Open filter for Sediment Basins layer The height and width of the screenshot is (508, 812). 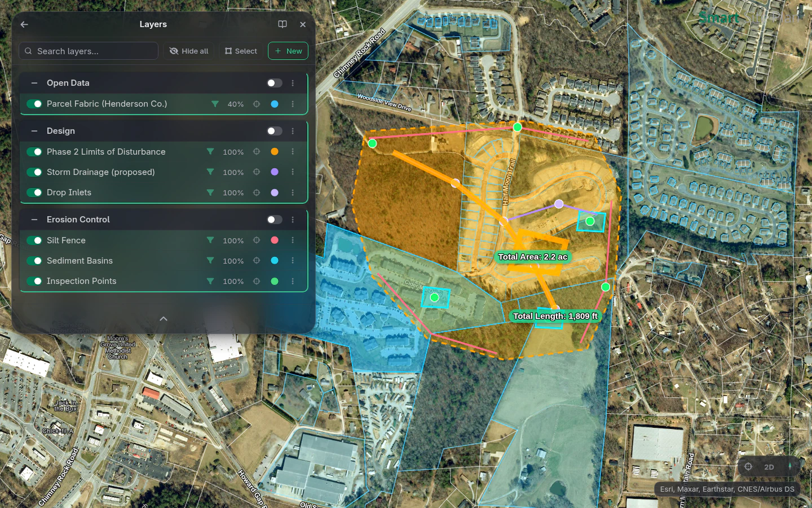click(210, 261)
